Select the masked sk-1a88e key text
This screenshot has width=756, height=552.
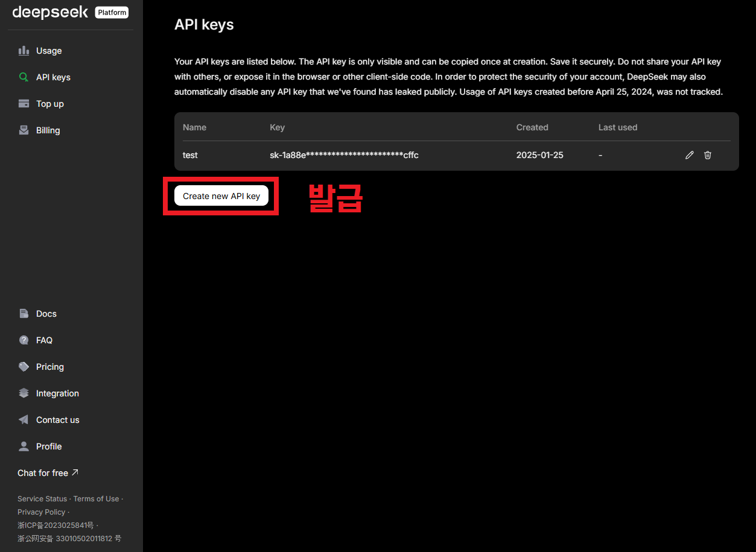coord(344,155)
